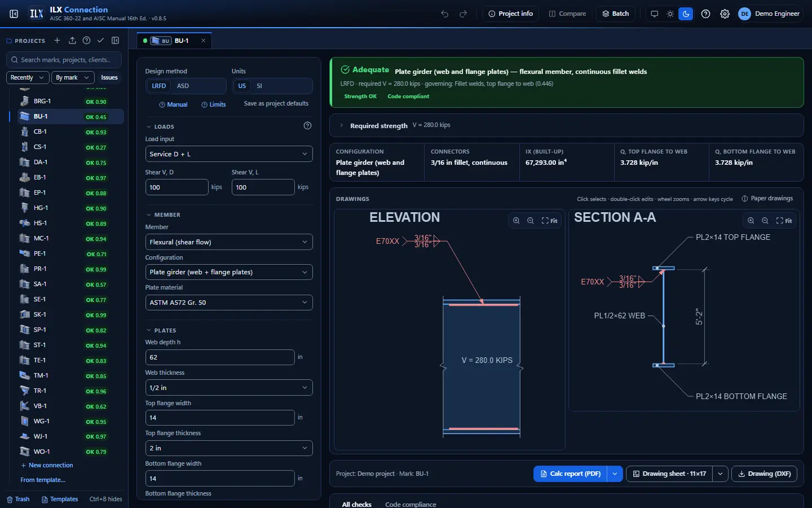Open Projects help icon
This screenshot has width=812, height=508.
click(86, 41)
